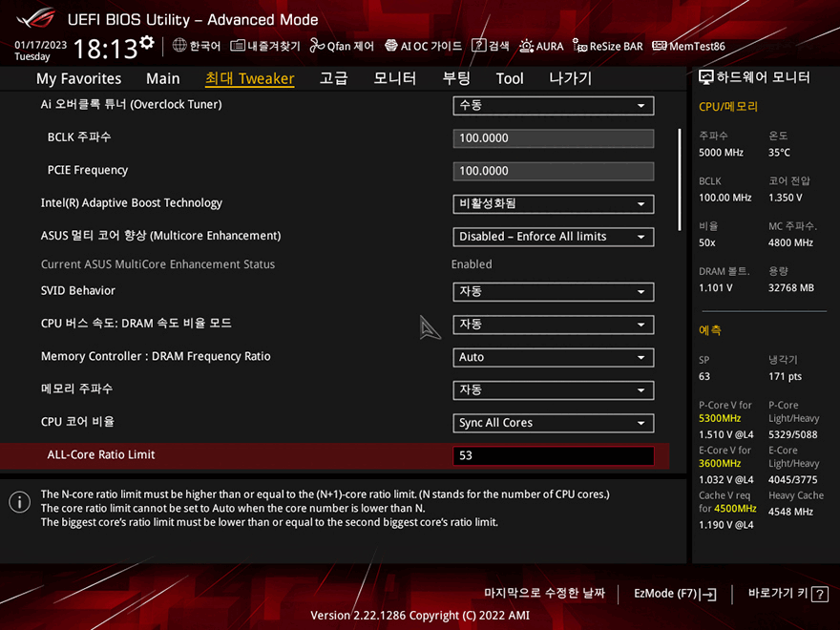The height and width of the screenshot is (630, 840).
Task: Switch to Tool tab
Action: [x=510, y=78]
